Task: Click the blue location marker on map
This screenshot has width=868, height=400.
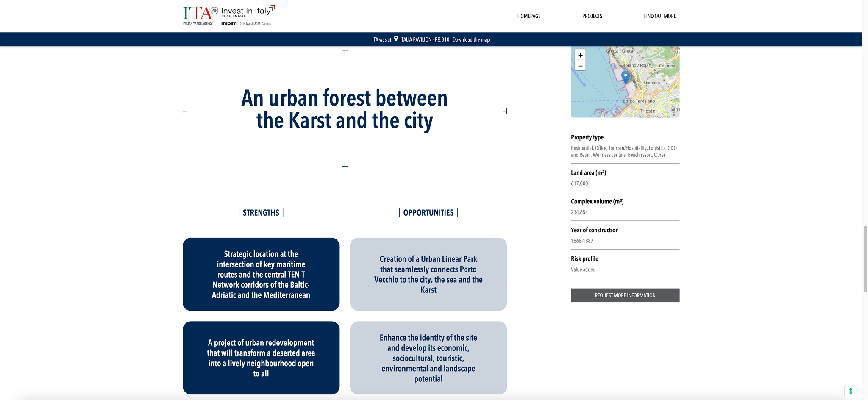Action: pyautogui.click(x=625, y=77)
